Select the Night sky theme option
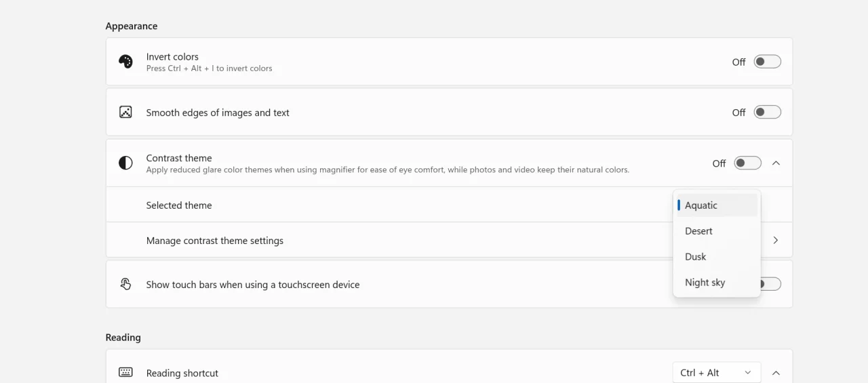 point(717,283)
